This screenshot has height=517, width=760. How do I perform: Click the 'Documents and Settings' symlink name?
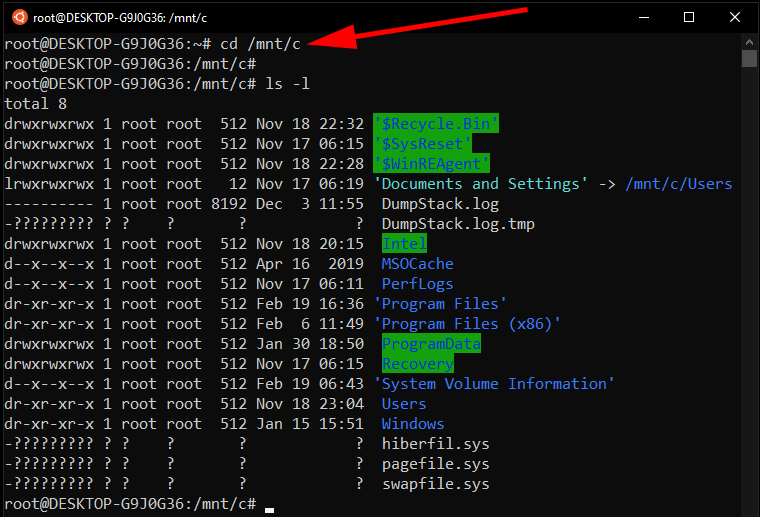tap(481, 184)
